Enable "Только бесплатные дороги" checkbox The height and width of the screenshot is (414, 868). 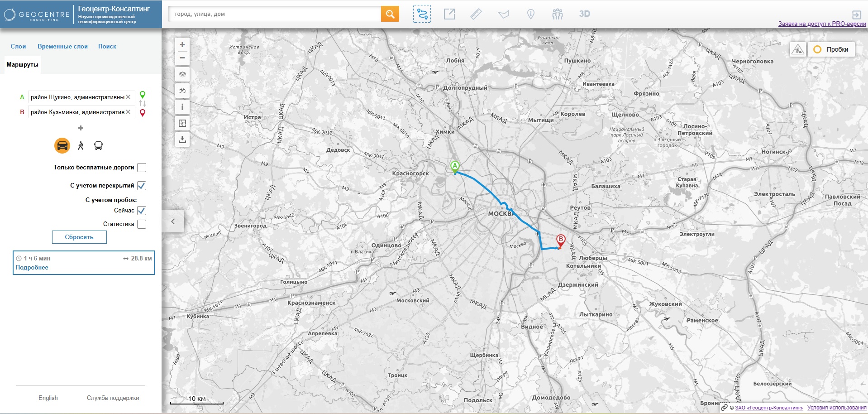(x=142, y=168)
